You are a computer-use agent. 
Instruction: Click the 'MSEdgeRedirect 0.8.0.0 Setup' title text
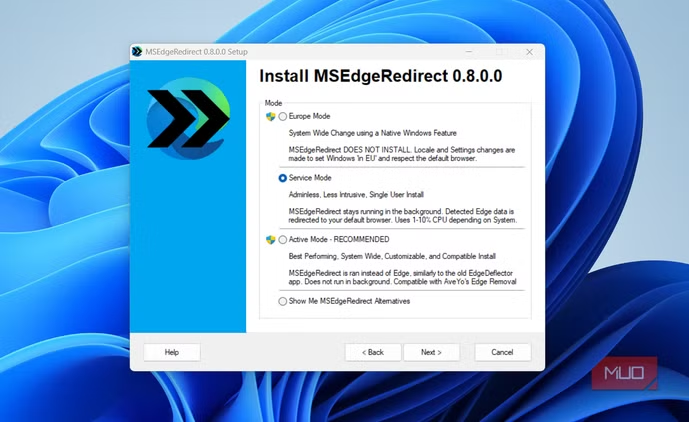[196, 52]
